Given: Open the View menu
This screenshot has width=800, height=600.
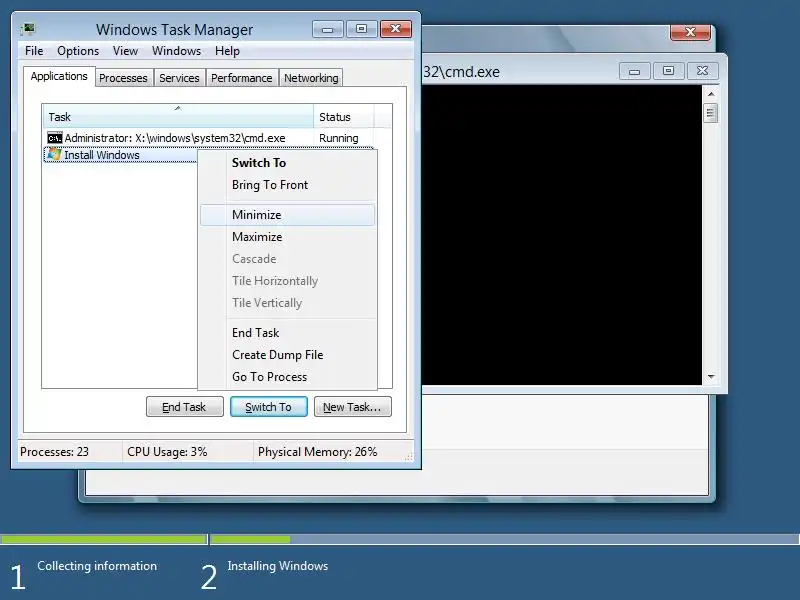Looking at the screenshot, I should (125, 51).
